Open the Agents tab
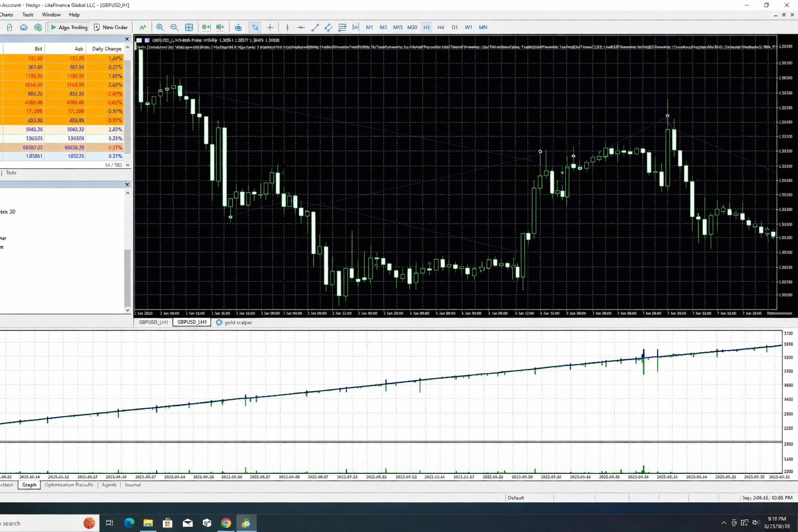Viewport: 798px width, 532px height. pos(109,485)
